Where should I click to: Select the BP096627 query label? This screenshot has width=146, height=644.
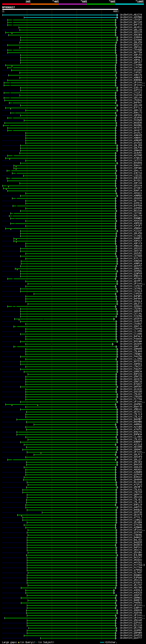tap(8, 7)
